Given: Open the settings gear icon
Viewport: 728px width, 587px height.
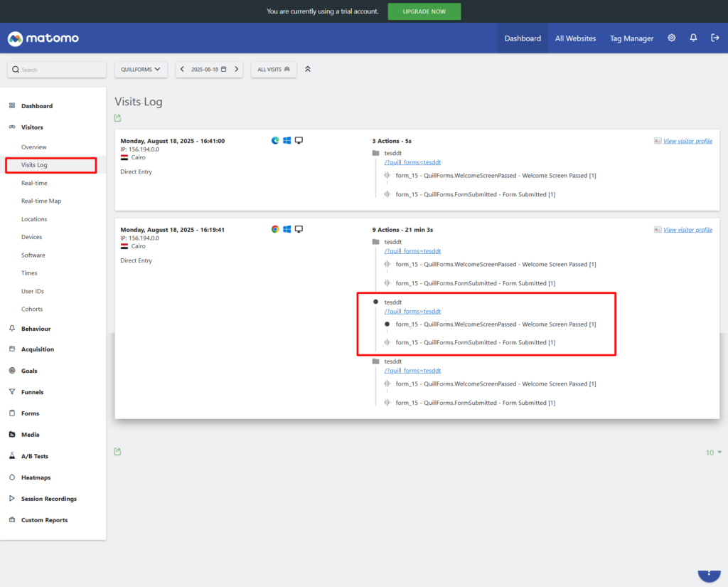Looking at the screenshot, I should [x=671, y=38].
